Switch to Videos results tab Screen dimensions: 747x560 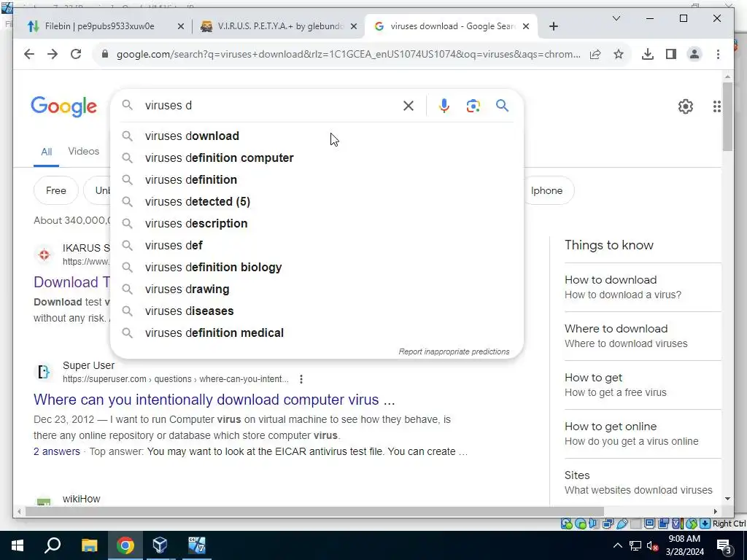tap(83, 152)
